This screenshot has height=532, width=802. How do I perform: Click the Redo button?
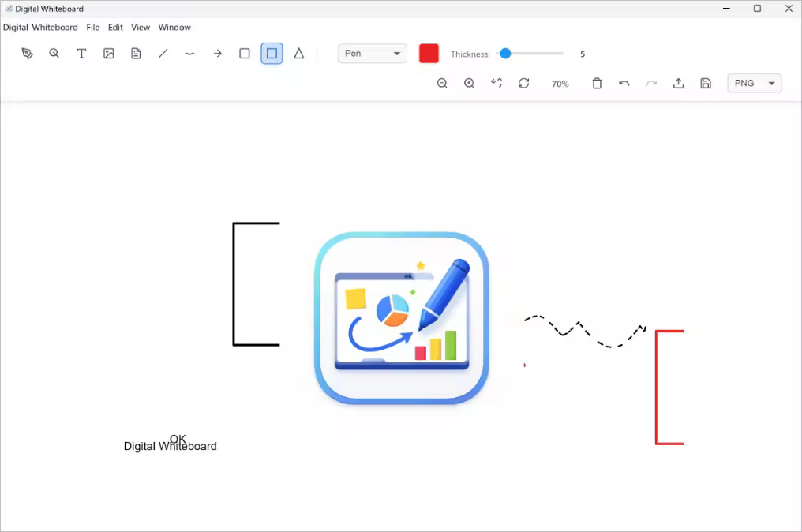pyautogui.click(x=651, y=83)
